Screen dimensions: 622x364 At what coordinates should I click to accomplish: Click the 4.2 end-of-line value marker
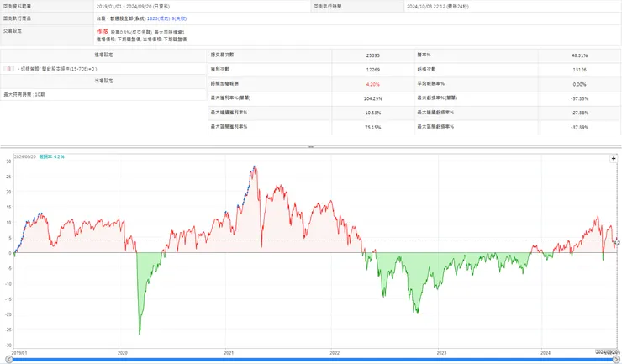(617, 243)
